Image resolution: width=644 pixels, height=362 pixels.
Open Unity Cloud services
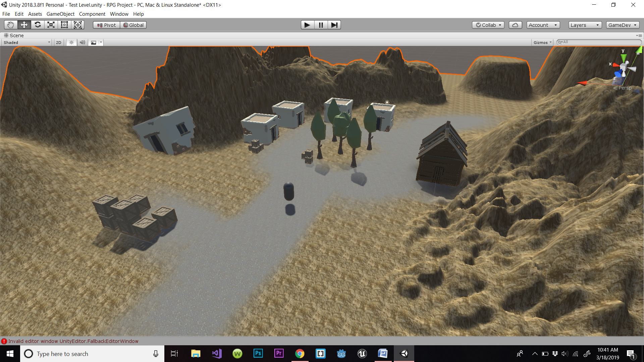515,24
